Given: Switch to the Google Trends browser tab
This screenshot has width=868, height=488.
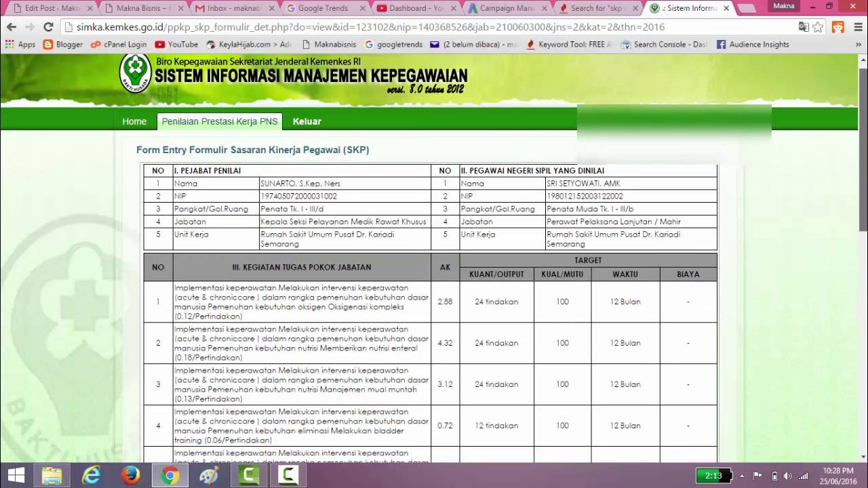Looking at the screenshot, I should coord(325,8).
